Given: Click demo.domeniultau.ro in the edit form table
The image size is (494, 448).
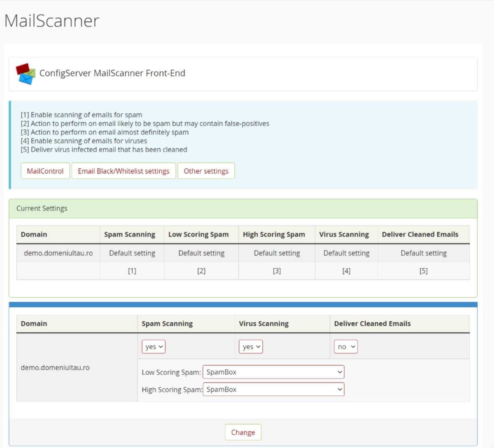Looking at the screenshot, I should (x=55, y=367).
